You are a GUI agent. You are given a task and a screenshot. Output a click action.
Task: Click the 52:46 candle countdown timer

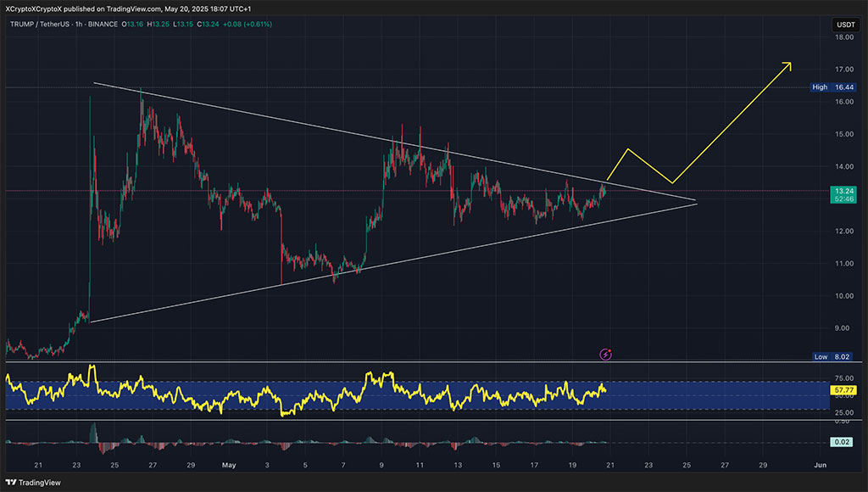coord(843,198)
